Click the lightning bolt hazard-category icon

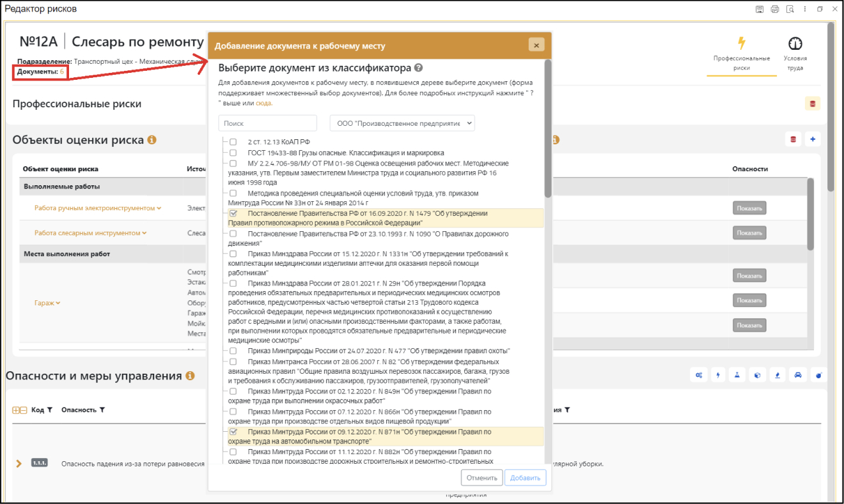[x=718, y=376]
